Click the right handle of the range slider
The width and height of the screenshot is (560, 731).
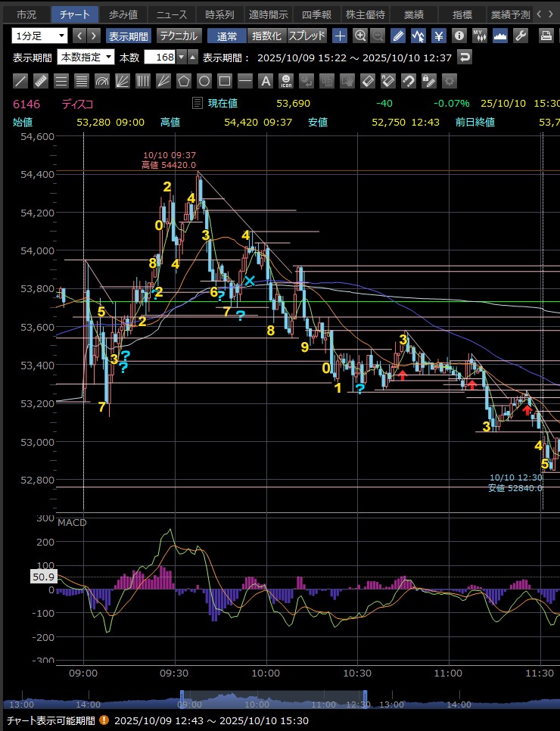click(366, 698)
